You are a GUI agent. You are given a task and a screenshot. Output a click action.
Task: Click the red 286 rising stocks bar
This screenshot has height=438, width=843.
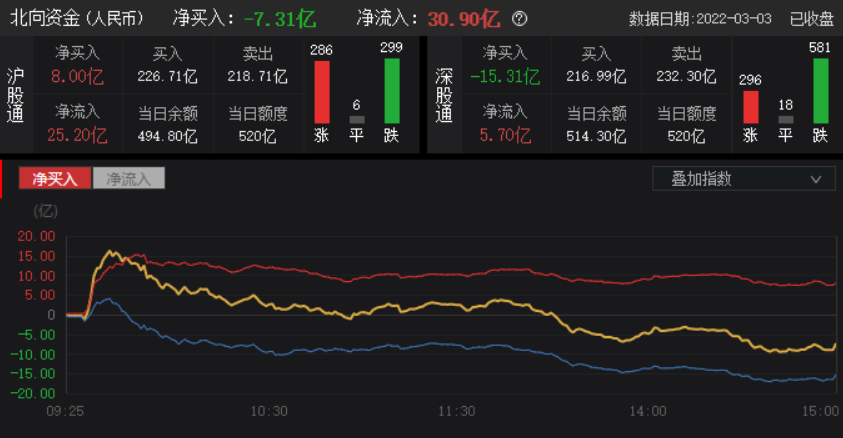click(322, 92)
